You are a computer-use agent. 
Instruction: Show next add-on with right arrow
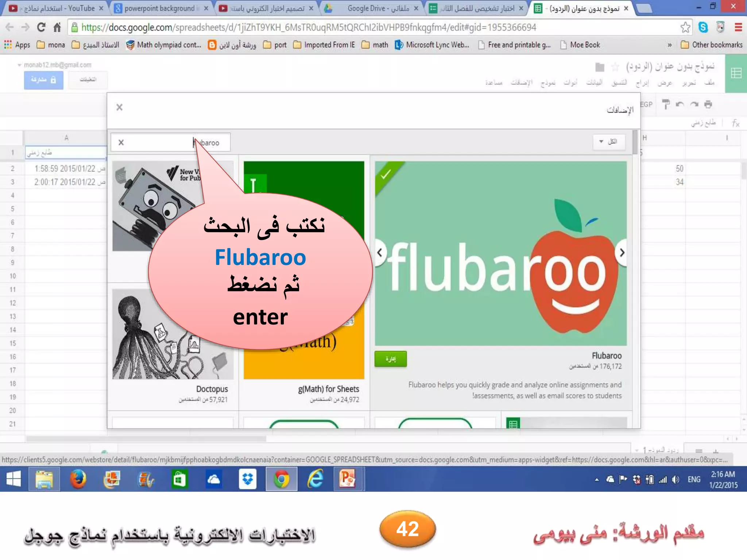622,252
